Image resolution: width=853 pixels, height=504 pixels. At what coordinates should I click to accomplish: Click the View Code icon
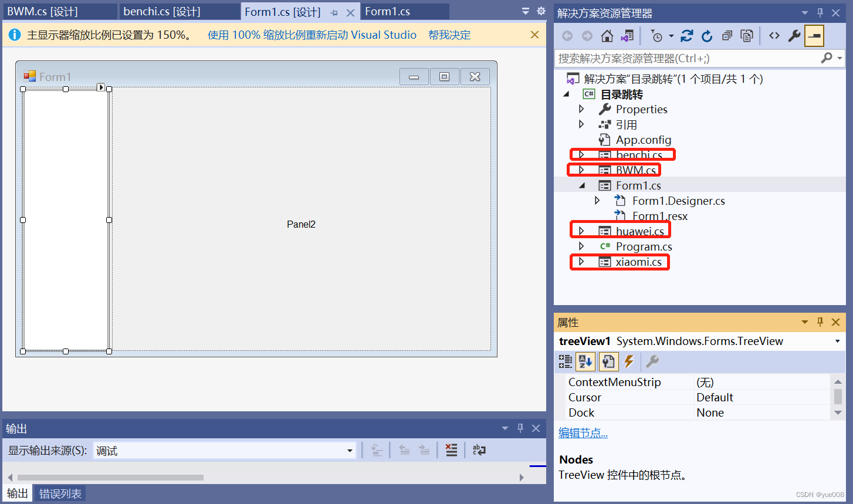click(x=774, y=36)
